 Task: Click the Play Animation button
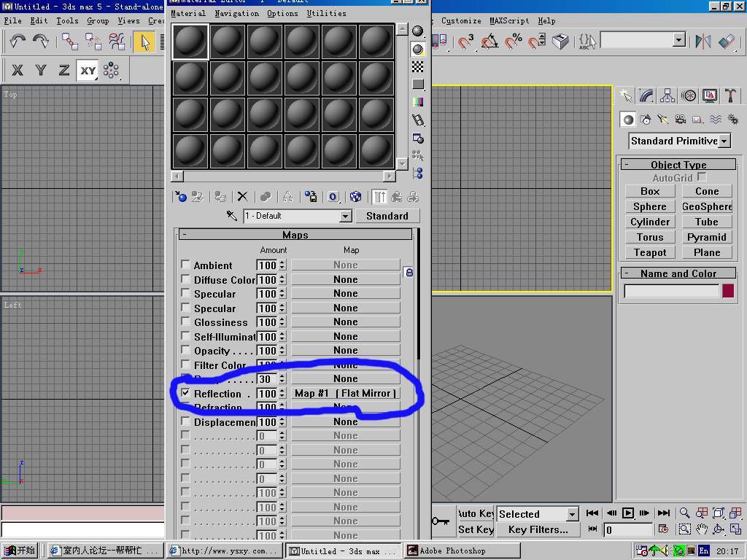[x=628, y=513]
